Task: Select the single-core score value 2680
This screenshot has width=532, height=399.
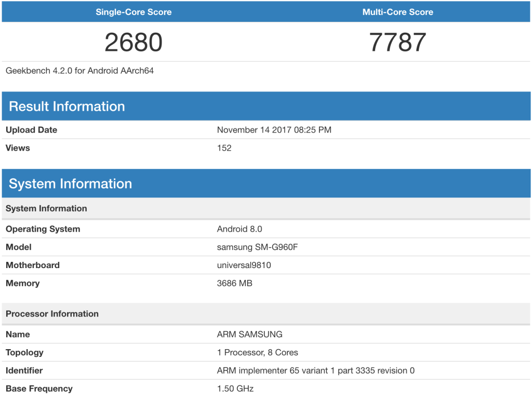Action: tap(134, 43)
